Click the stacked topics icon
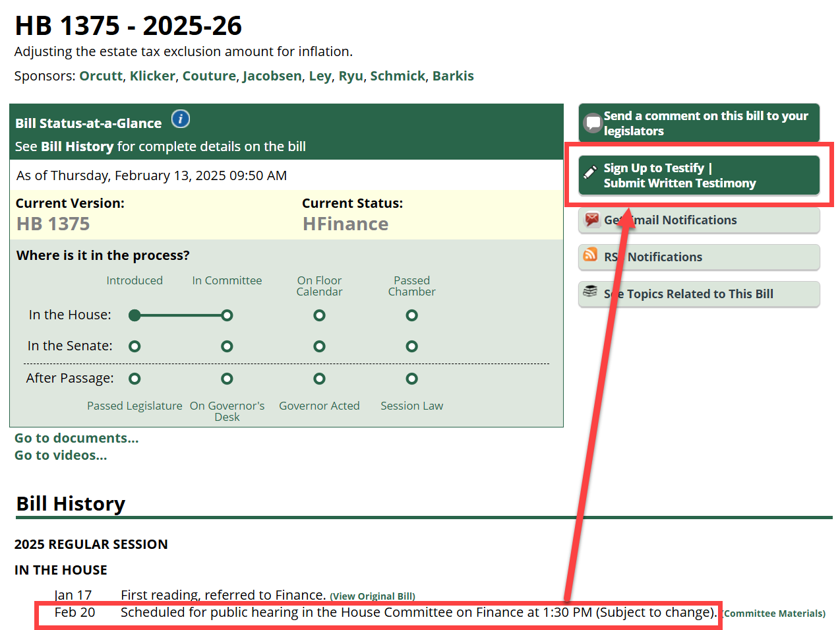 (x=590, y=292)
